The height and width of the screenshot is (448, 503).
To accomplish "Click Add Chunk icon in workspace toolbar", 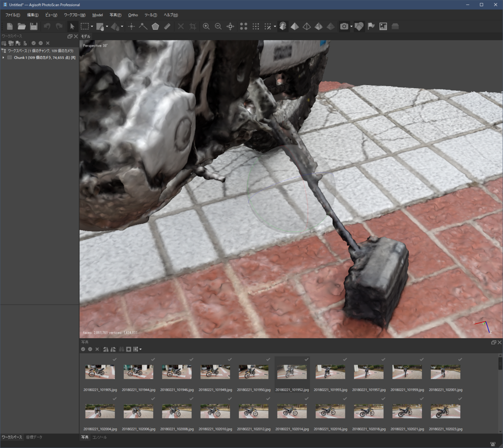I will click(4, 43).
